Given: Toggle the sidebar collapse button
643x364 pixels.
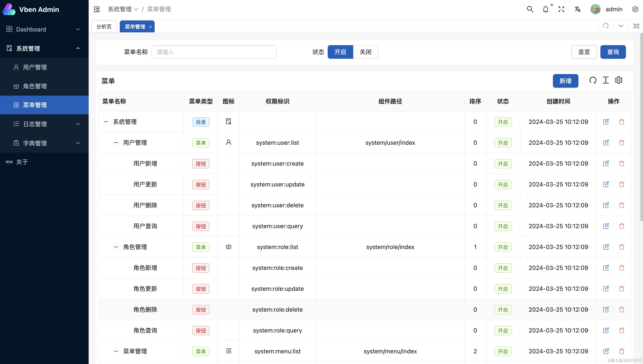Looking at the screenshot, I should coord(97,10).
